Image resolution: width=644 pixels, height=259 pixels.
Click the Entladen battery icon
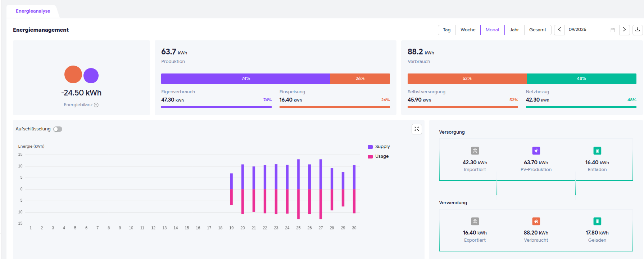[597, 151]
